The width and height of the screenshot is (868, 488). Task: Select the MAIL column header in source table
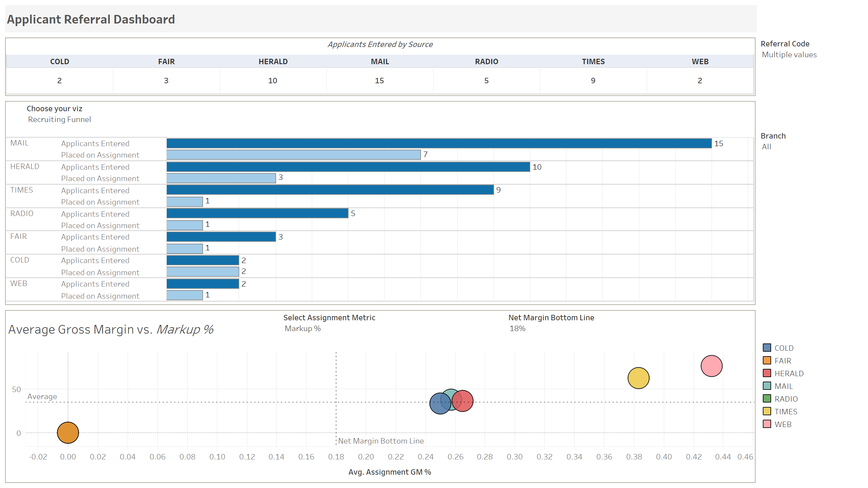380,61
